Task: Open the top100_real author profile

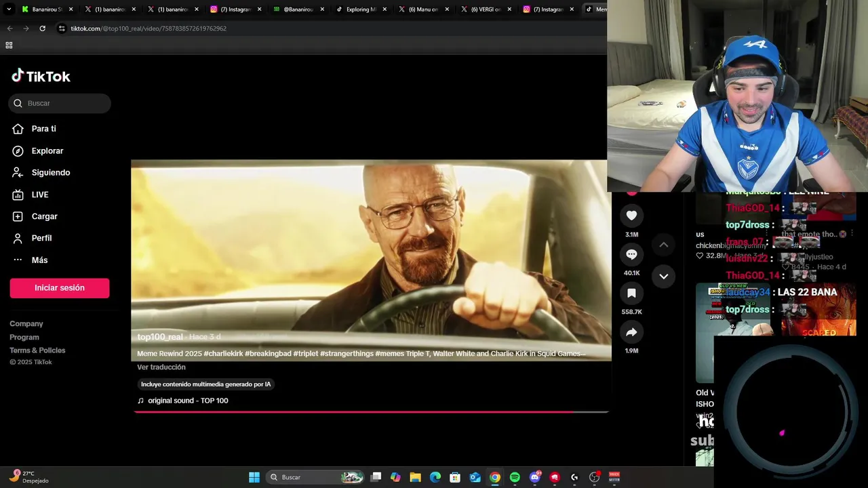Action: tap(160, 337)
